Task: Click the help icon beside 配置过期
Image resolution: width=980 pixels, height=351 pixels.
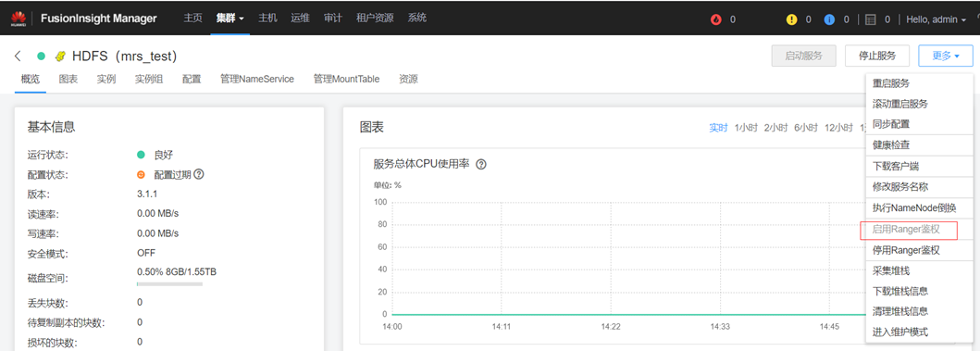Action: pos(199,174)
